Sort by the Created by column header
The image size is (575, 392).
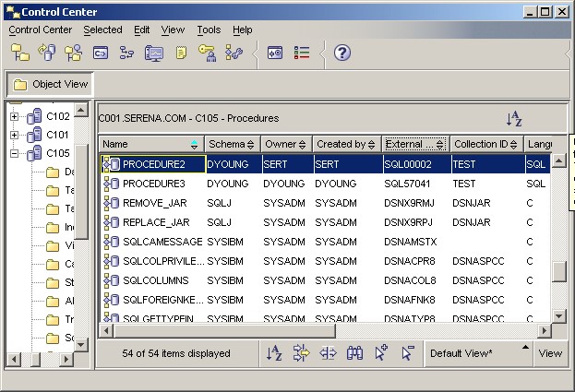346,145
